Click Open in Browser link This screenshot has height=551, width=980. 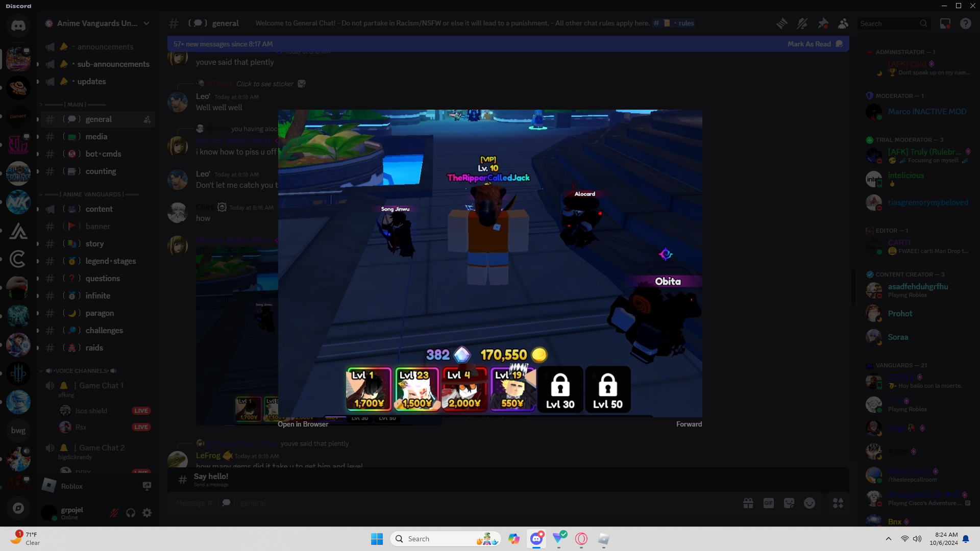point(303,424)
